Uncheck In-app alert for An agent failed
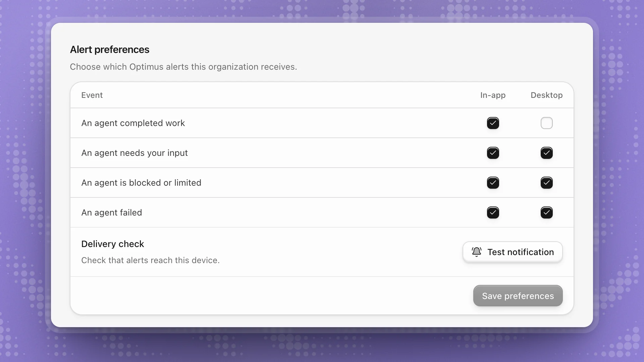This screenshot has width=644, height=362. tap(493, 213)
